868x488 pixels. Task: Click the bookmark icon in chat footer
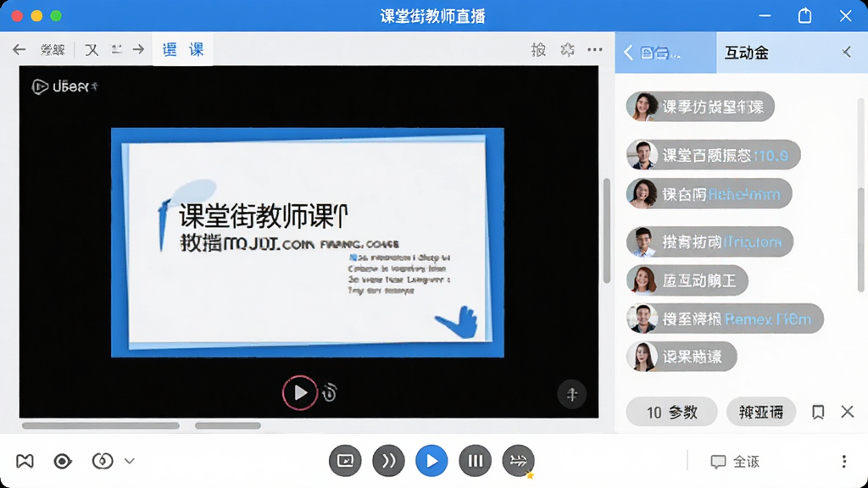[x=818, y=413]
